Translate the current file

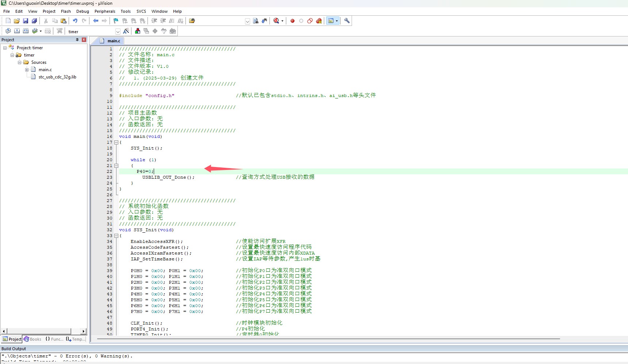[x=8, y=31]
